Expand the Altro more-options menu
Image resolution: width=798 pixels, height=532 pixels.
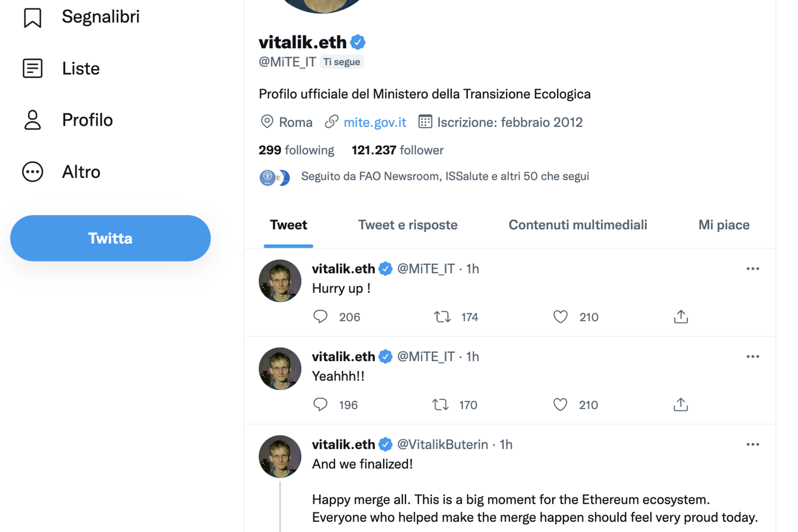(32, 172)
